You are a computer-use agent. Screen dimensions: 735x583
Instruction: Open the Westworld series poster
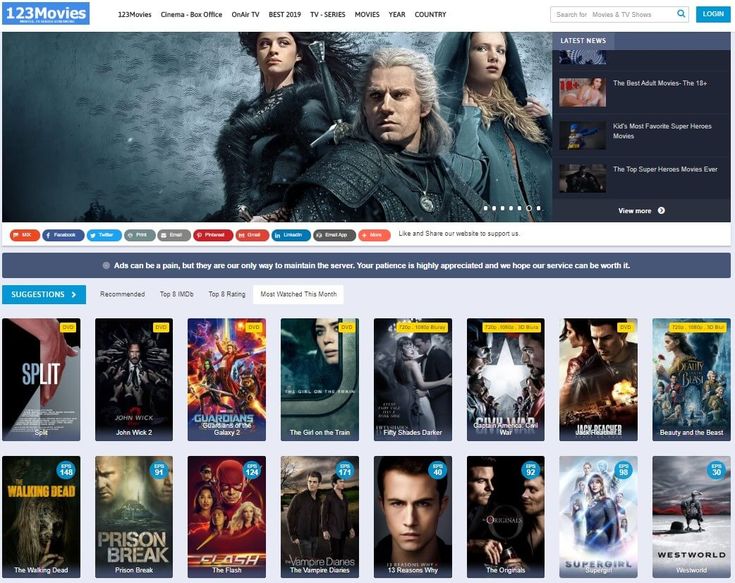pos(691,516)
